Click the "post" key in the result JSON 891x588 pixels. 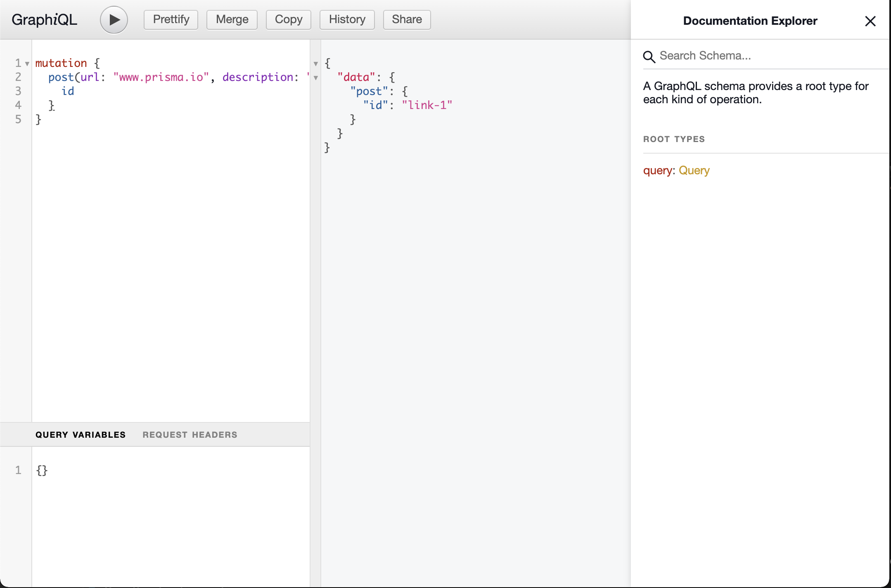pos(369,91)
